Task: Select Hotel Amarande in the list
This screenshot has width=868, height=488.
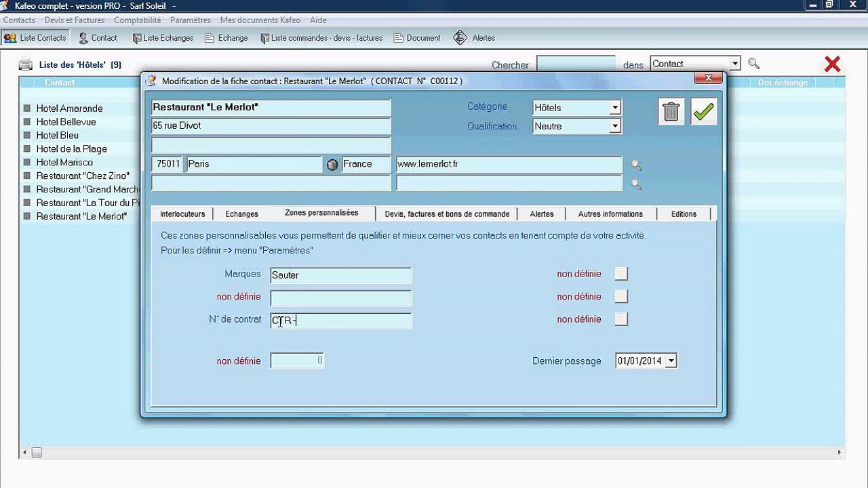Action: click(x=69, y=108)
